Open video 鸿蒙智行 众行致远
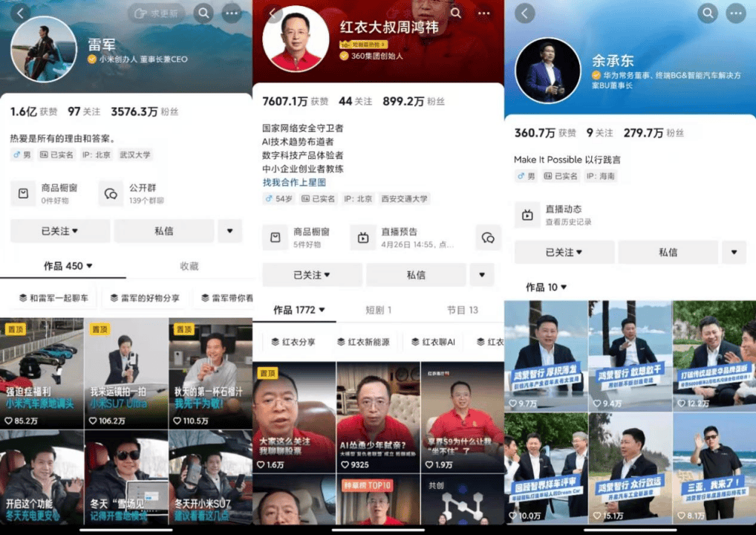The image size is (756, 535). click(630, 468)
